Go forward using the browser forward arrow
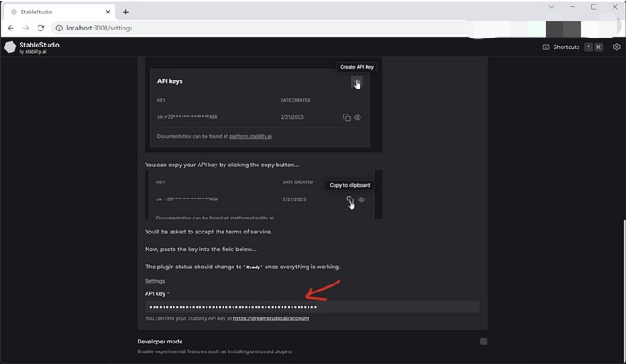Image resolution: width=626 pixels, height=364 pixels. tap(26, 28)
